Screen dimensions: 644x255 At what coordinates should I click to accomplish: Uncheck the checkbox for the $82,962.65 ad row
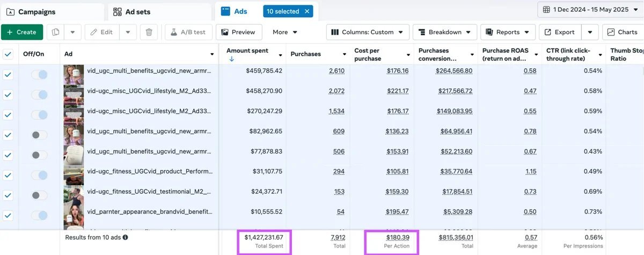click(8, 135)
